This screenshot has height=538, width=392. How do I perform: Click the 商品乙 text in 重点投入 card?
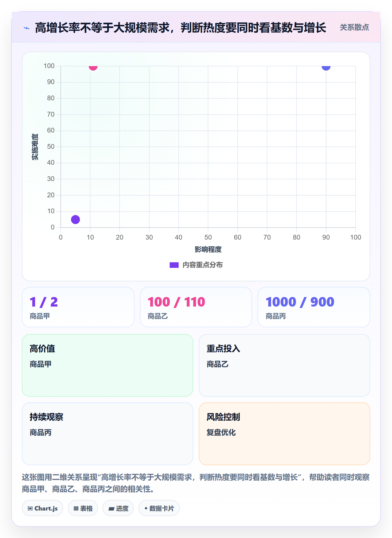click(218, 364)
